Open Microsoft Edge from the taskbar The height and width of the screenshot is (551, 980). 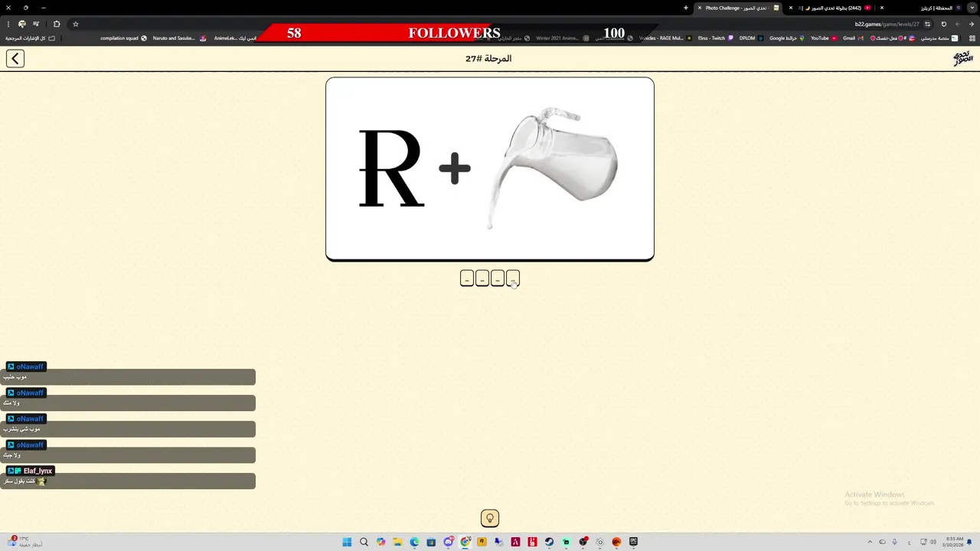pos(414,542)
